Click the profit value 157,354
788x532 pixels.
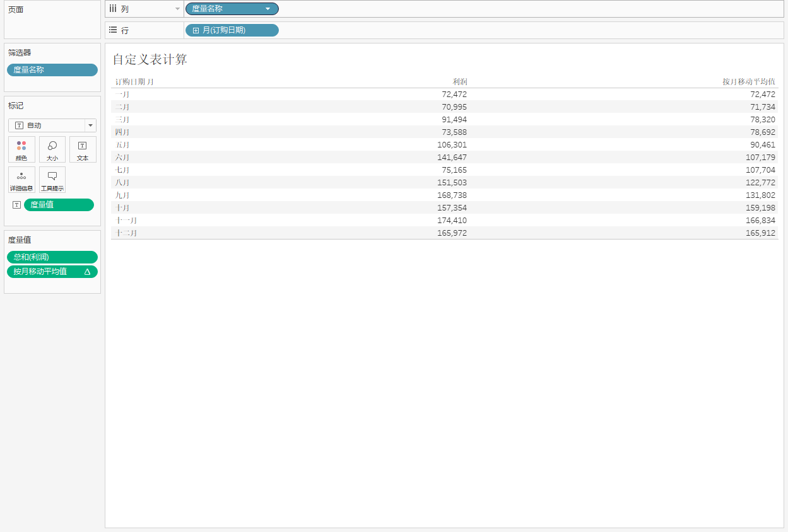[x=452, y=208]
